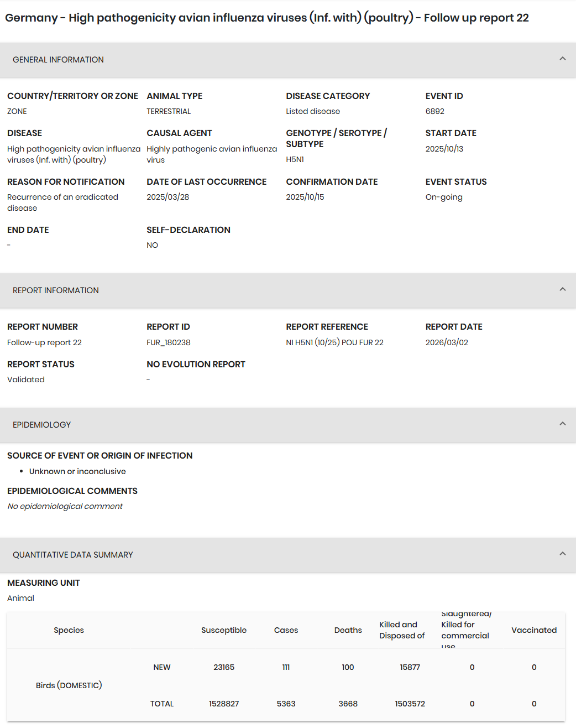Image resolution: width=576 pixels, height=728 pixels.
Task: Collapse Epidemiology section chevron
Action: point(562,424)
